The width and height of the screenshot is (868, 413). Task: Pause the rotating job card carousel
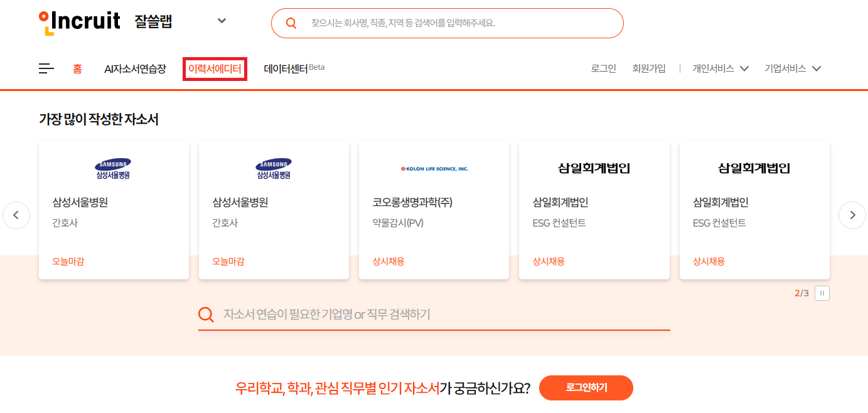click(x=822, y=292)
